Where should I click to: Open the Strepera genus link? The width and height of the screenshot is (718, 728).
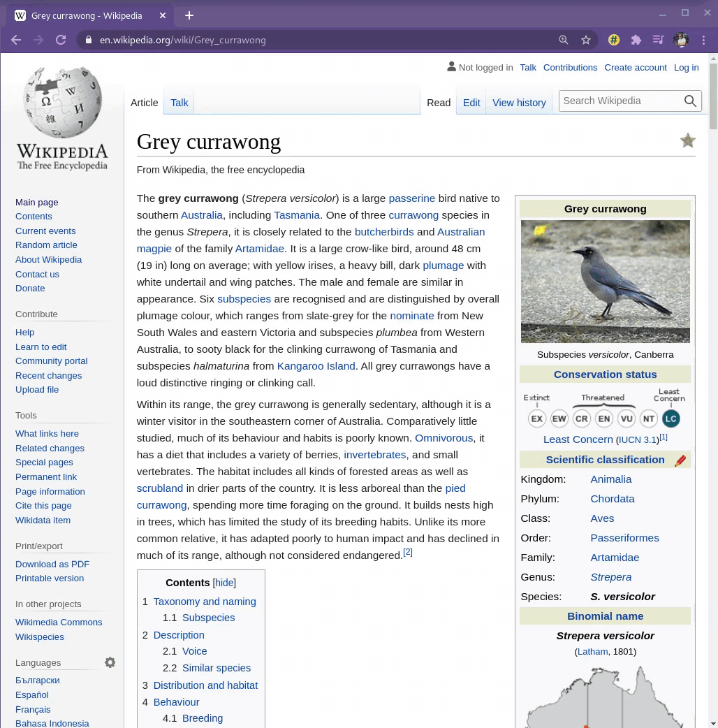(610, 576)
